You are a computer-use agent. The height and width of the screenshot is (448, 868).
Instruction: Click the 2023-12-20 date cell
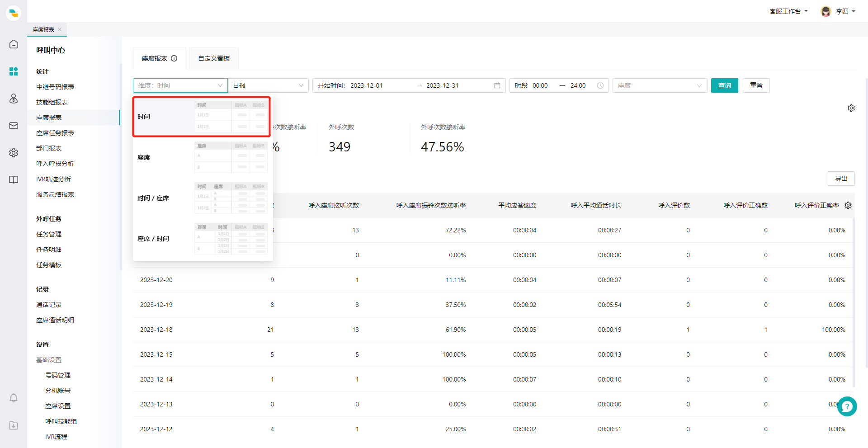[156, 280]
